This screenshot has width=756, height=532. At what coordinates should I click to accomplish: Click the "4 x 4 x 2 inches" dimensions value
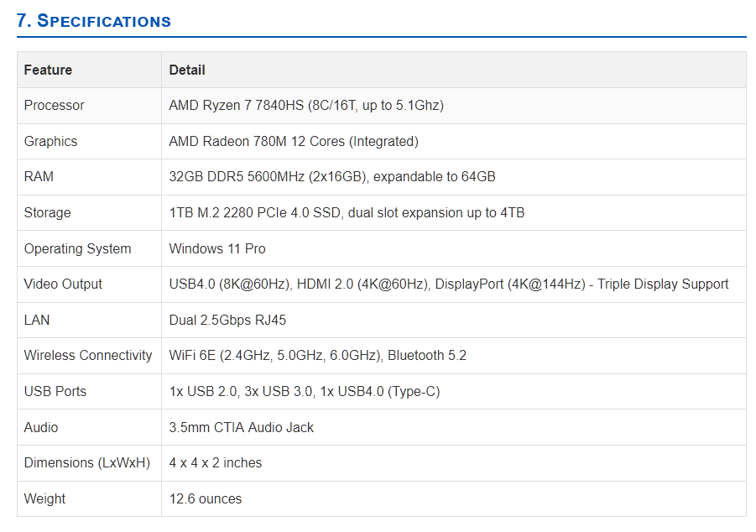coord(216,463)
